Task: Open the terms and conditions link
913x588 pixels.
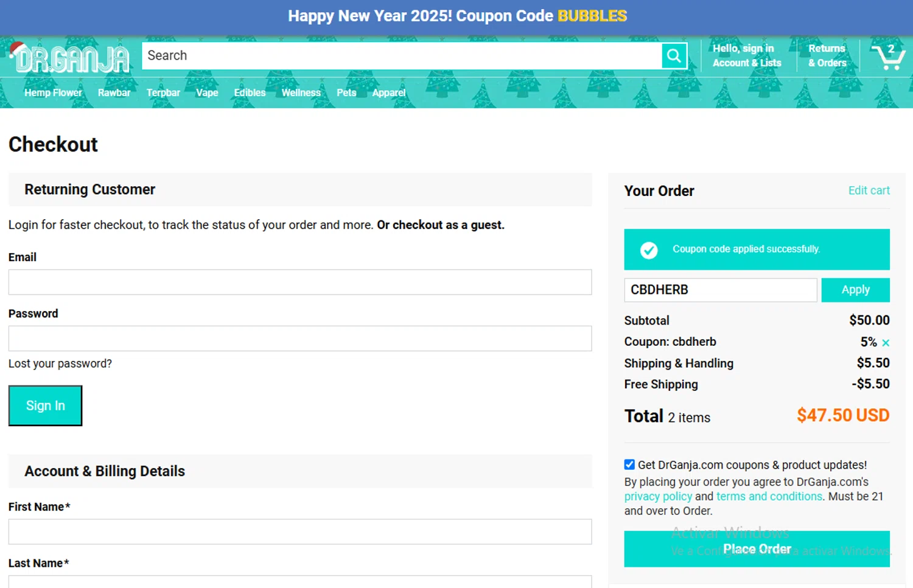Action: [x=769, y=496]
